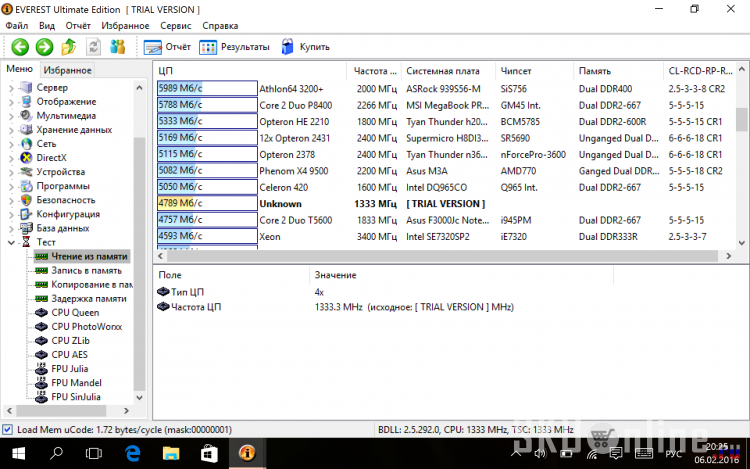Click the Up level arrow icon
Screen dimensions: 750x469
[x=69, y=47]
